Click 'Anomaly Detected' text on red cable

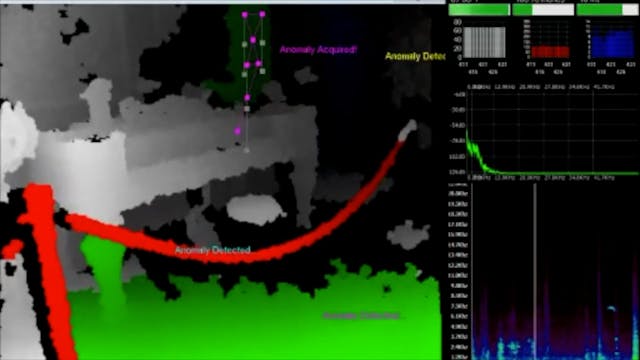(x=213, y=250)
